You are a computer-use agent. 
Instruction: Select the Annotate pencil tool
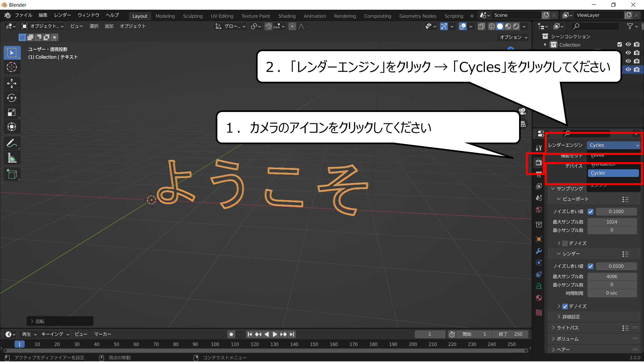pyautogui.click(x=12, y=143)
